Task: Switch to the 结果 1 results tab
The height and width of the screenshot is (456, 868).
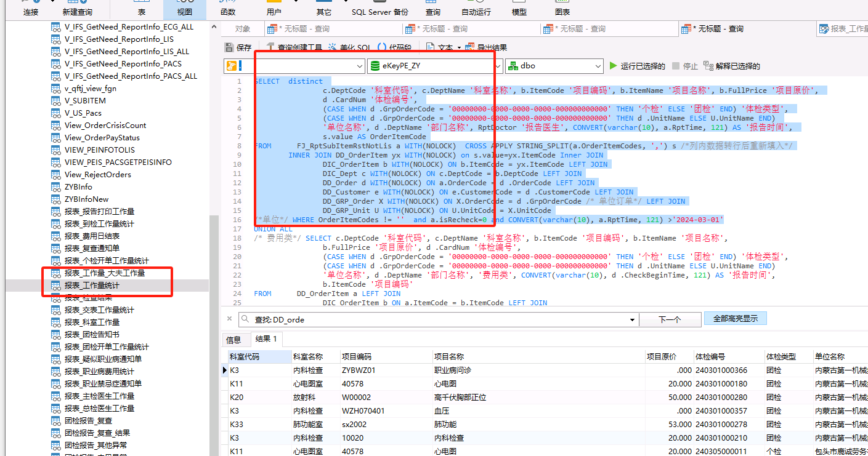Action: point(266,339)
